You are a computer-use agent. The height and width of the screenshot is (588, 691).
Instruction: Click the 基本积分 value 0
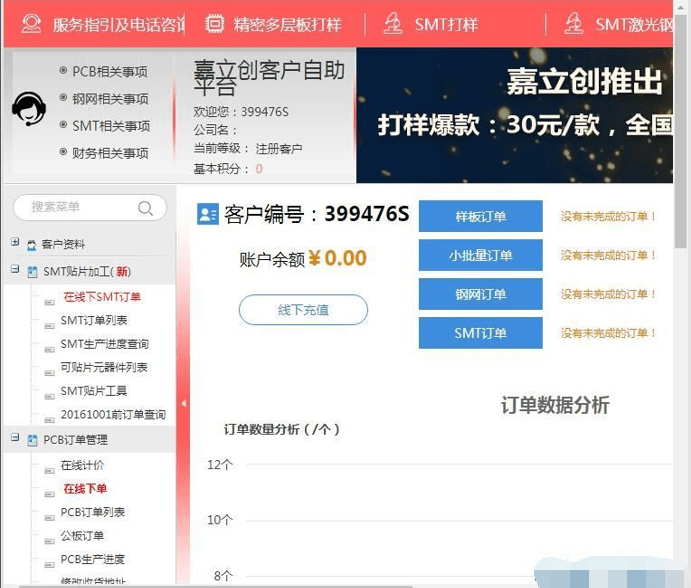(259, 169)
